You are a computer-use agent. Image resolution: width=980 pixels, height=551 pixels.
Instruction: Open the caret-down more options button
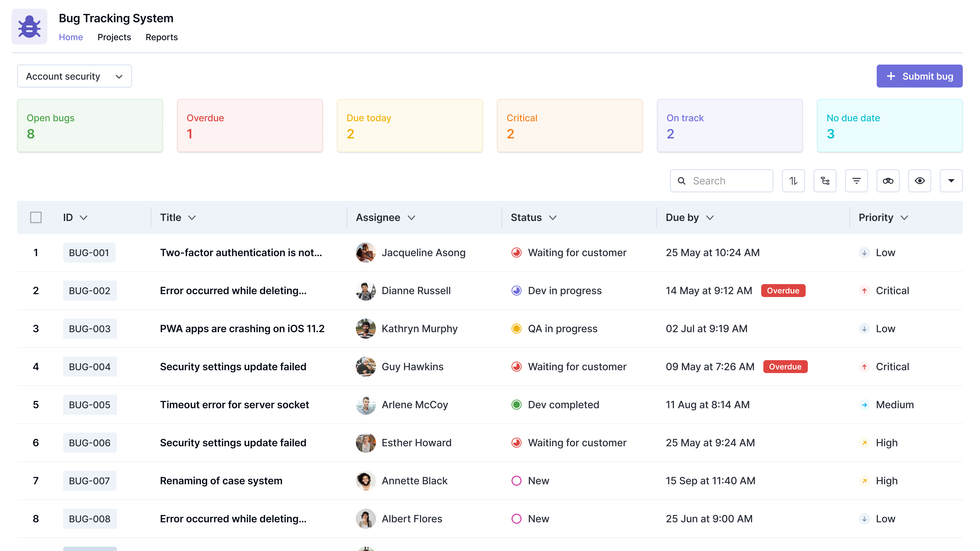(951, 181)
